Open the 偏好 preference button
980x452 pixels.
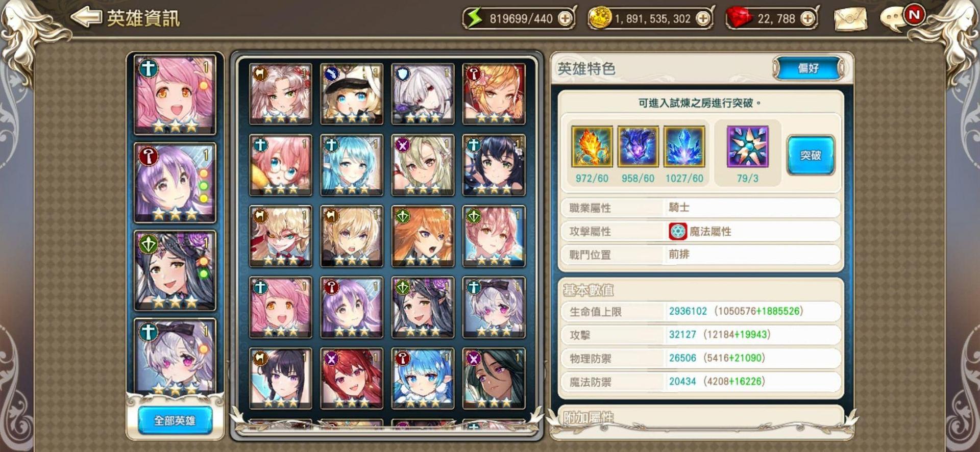pos(808,68)
